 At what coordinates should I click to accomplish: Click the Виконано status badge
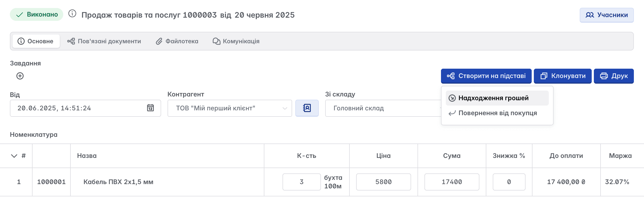pyautogui.click(x=37, y=14)
